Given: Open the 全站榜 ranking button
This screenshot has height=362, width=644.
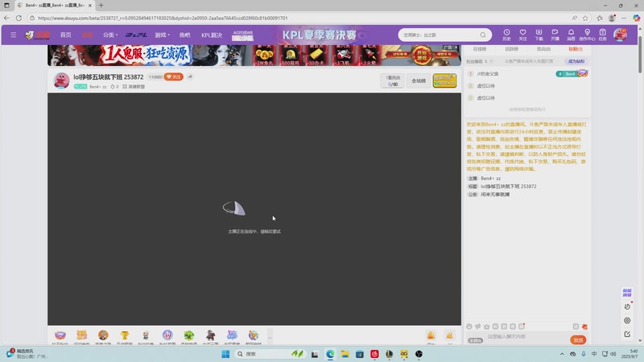Looking at the screenshot, I should pos(419,81).
